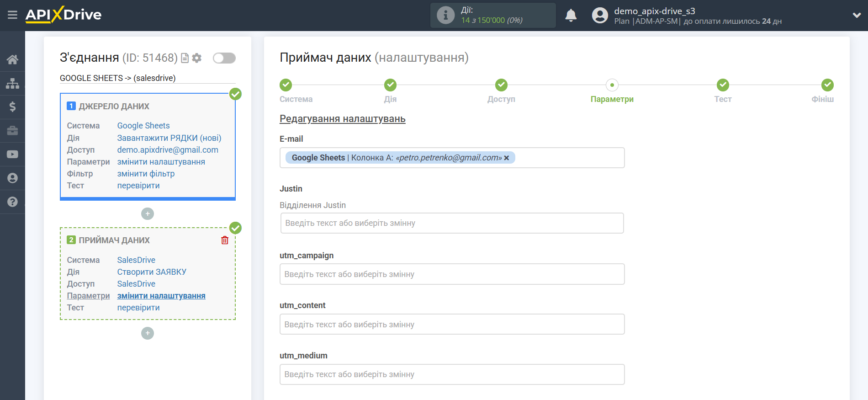The height and width of the screenshot is (400, 868).
Task: Open the profile icon in sidebar
Action: tap(12, 178)
